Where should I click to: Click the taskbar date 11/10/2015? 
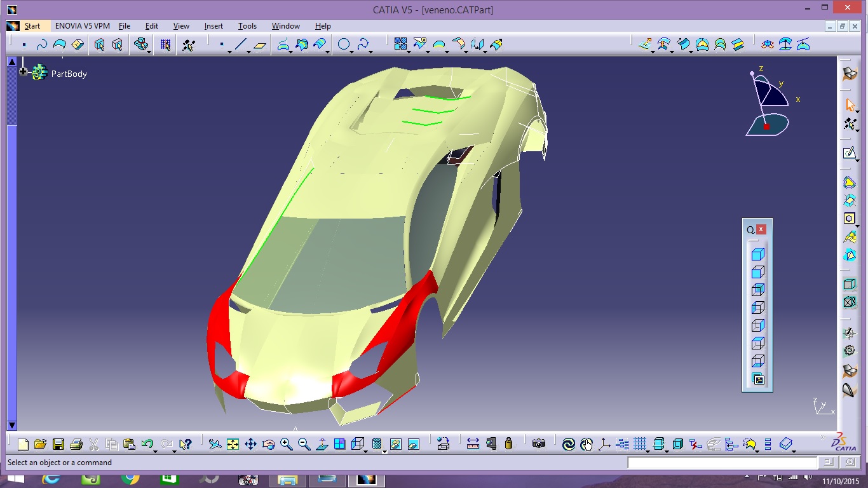click(x=840, y=482)
